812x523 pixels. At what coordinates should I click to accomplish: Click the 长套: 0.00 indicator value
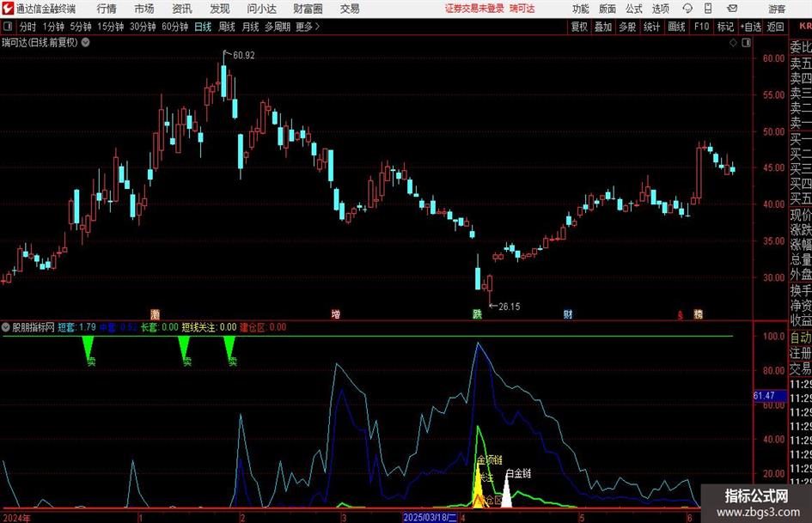pos(160,327)
